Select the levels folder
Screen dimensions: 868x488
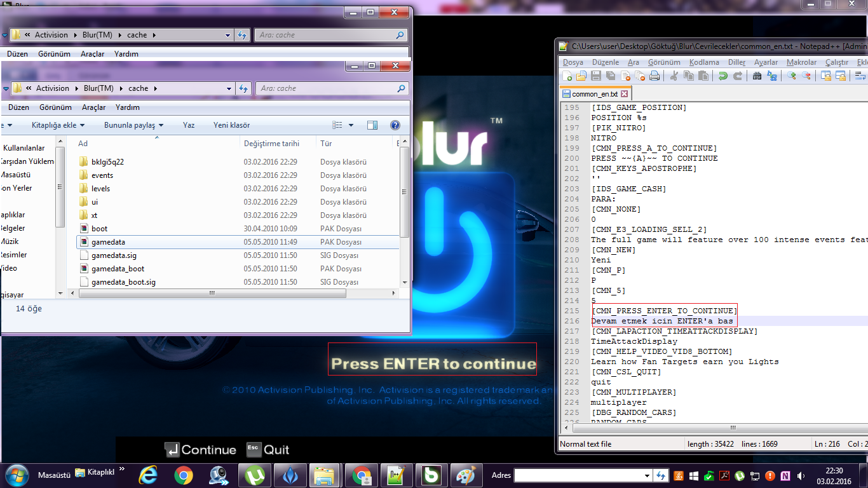point(100,189)
